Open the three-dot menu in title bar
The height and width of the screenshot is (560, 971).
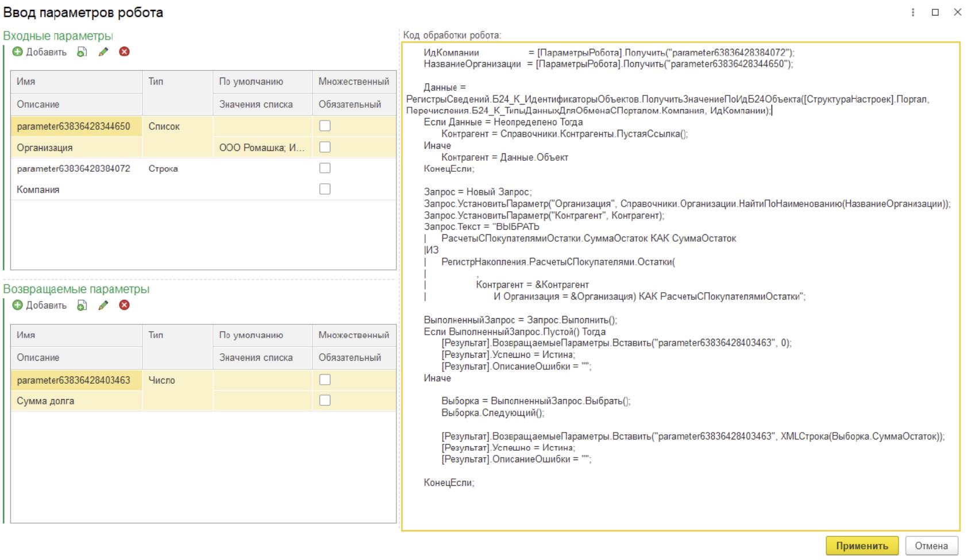pyautogui.click(x=913, y=13)
